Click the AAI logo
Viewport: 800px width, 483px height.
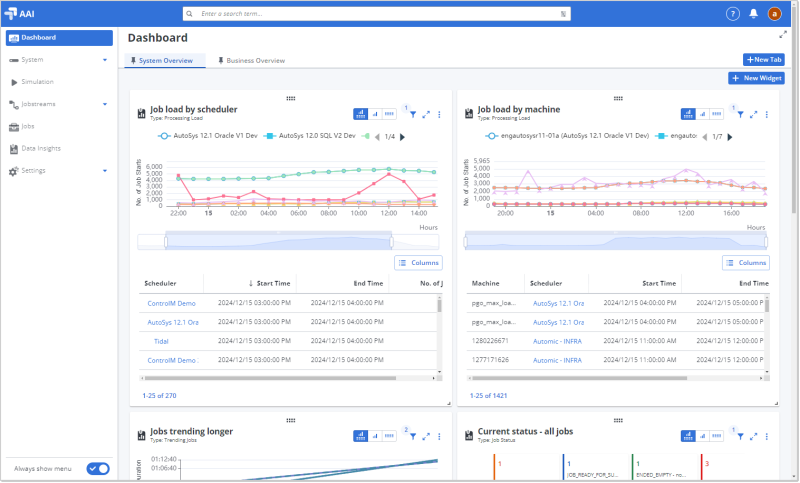[x=19, y=14]
